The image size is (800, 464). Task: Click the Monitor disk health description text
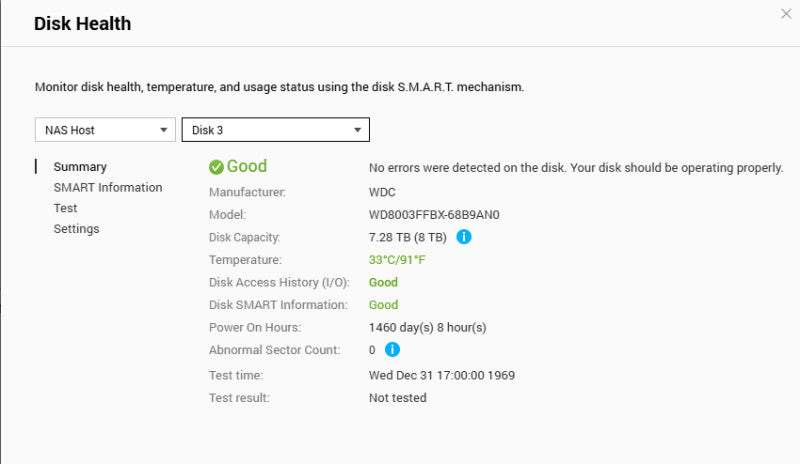(x=280, y=87)
